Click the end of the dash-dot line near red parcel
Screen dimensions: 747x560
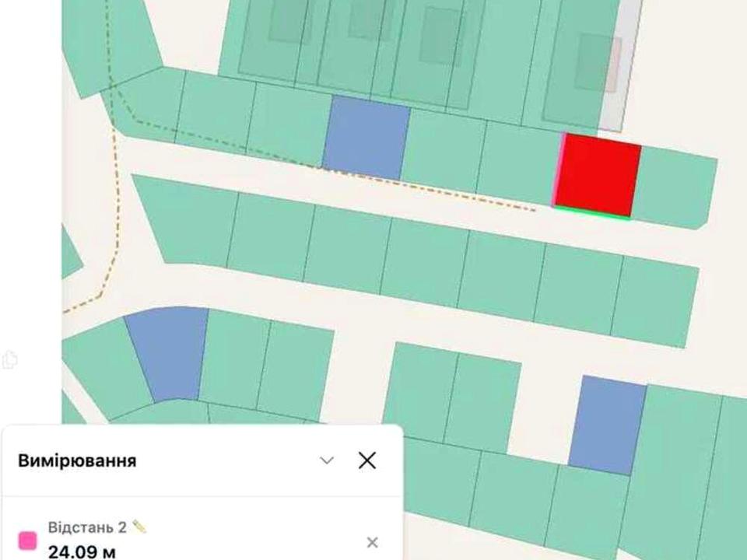(x=535, y=209)
